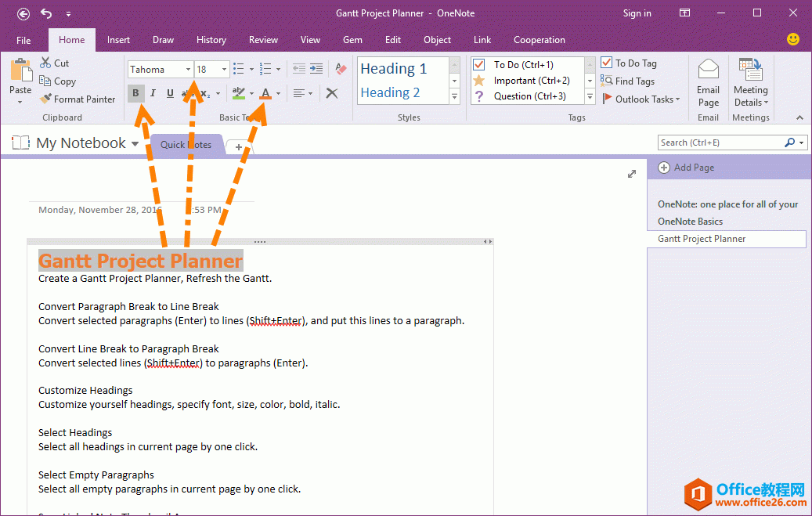Open the font size dropdown
Viewport: 812px width, 516px height.
point(224,70)
